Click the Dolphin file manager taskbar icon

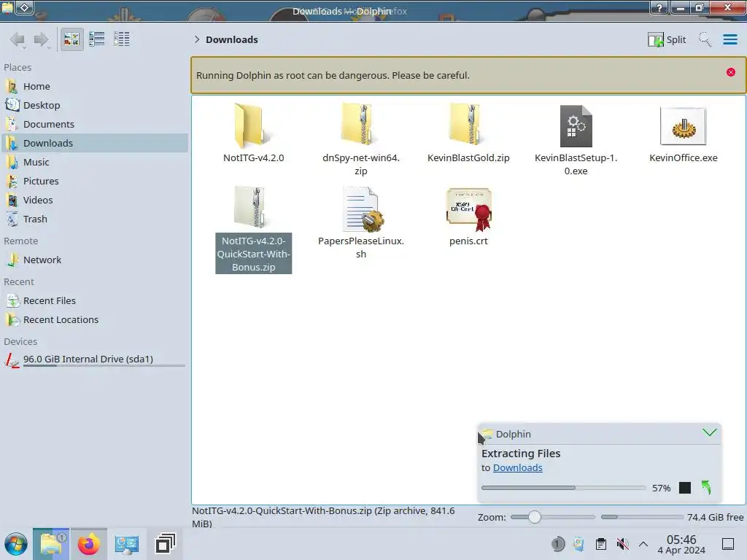point(52,544)
